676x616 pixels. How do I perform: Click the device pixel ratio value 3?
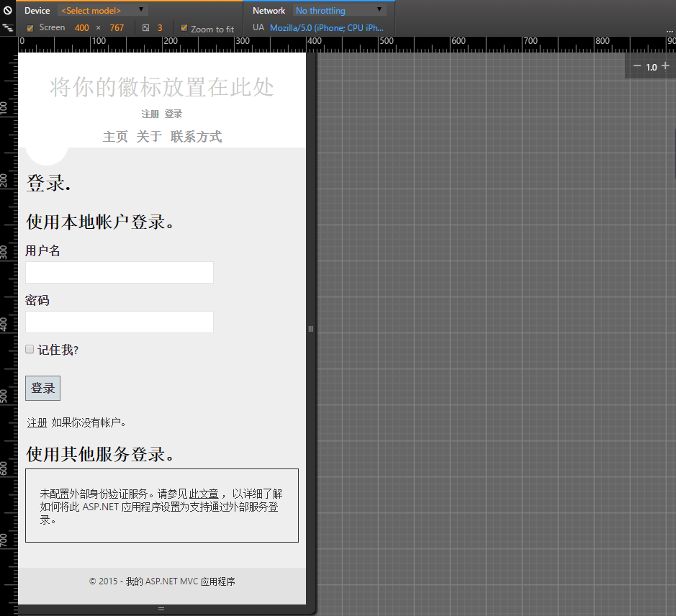pos(160,28)
